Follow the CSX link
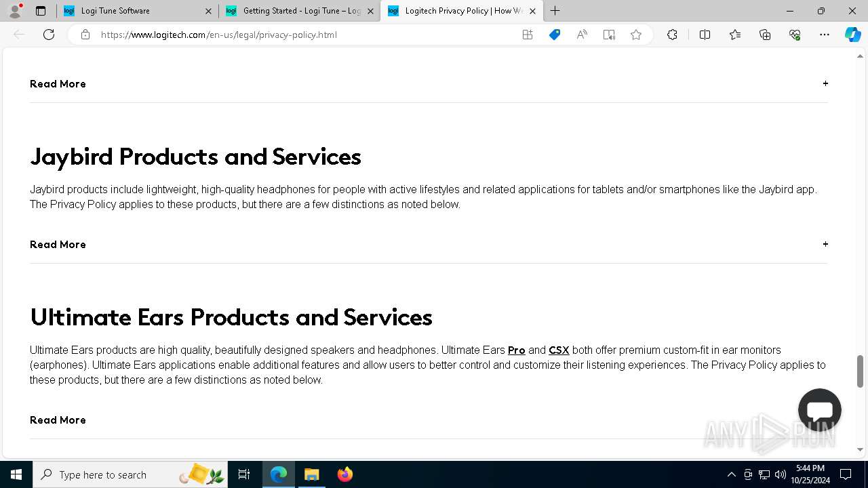The width and height of the screenshot is (868, 488). click(559, 350)
